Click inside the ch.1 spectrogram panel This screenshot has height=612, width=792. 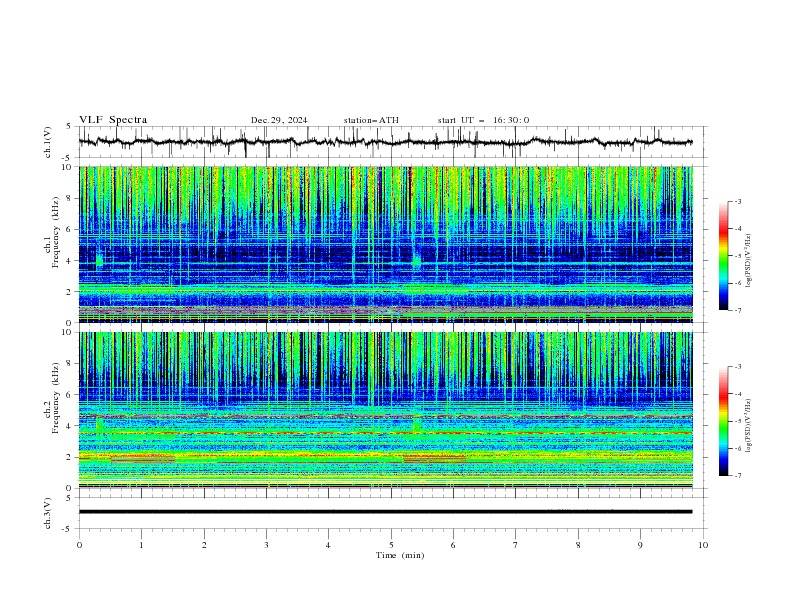coord(385,244)
